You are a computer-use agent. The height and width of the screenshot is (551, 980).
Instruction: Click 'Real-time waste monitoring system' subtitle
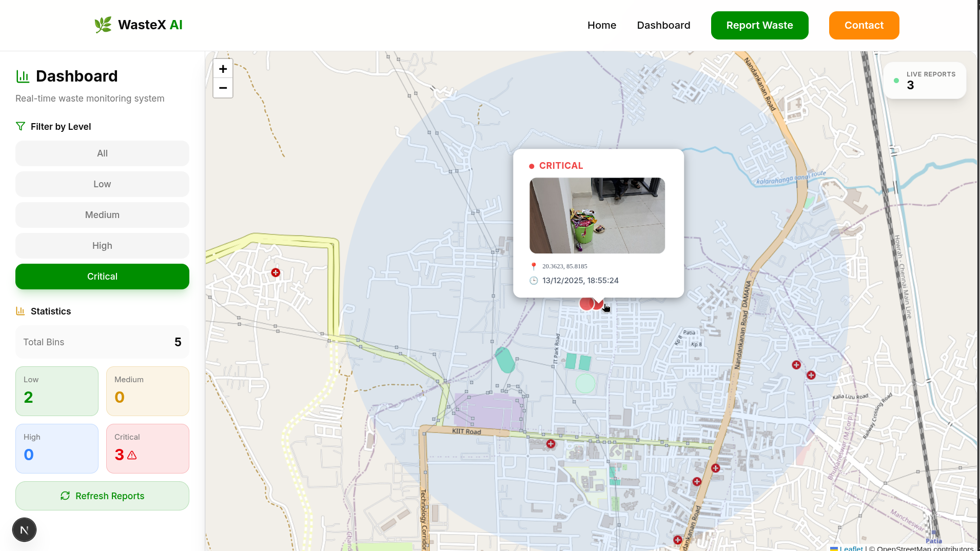click(x=90, y=99)
